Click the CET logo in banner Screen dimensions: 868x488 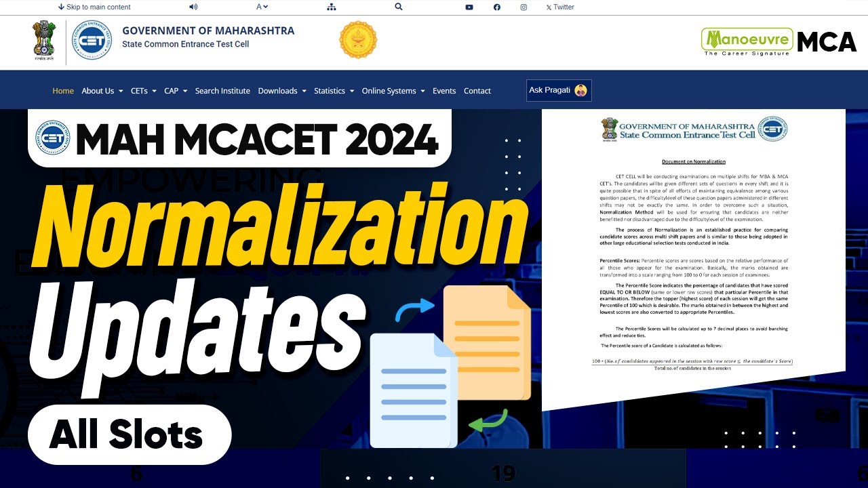pyautogui.click(x=53, y=138)
